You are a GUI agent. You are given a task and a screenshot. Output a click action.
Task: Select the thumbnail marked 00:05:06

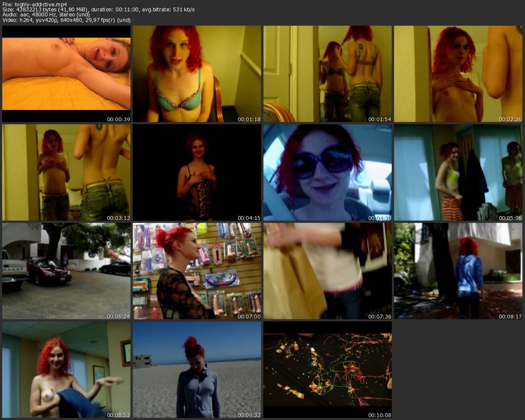click(458, 172)
